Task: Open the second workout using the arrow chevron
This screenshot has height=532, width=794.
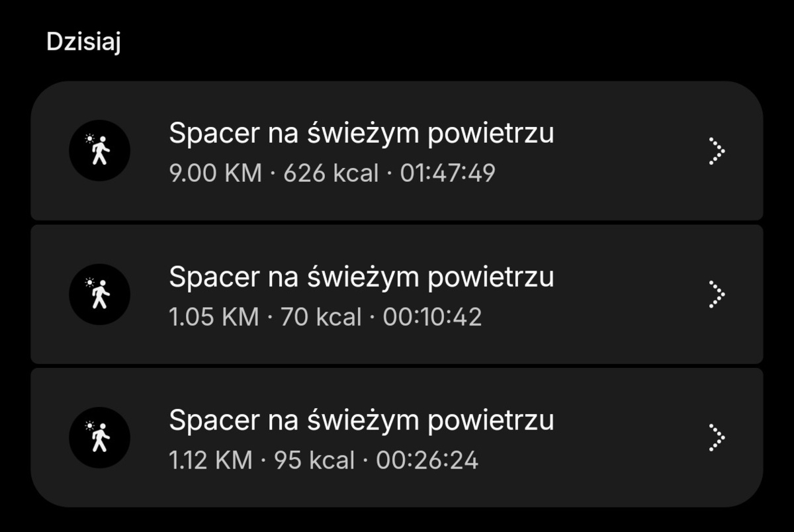Action: 718,294
